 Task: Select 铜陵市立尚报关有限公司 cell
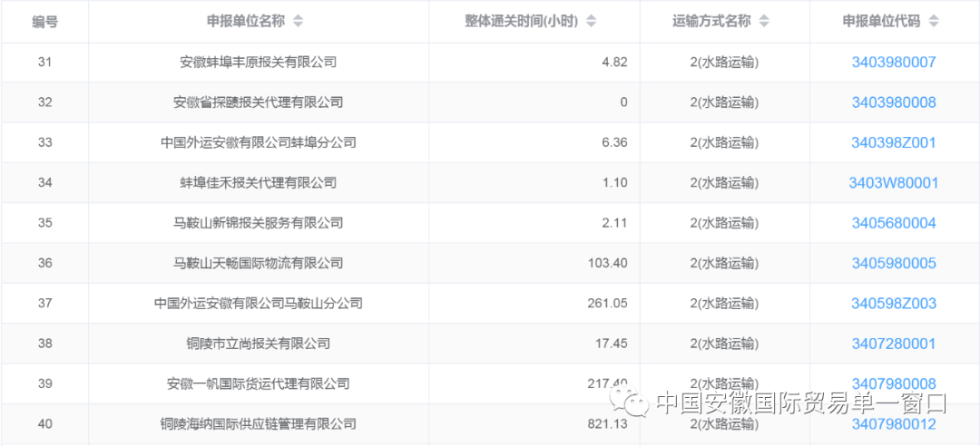tap(258, 344)
